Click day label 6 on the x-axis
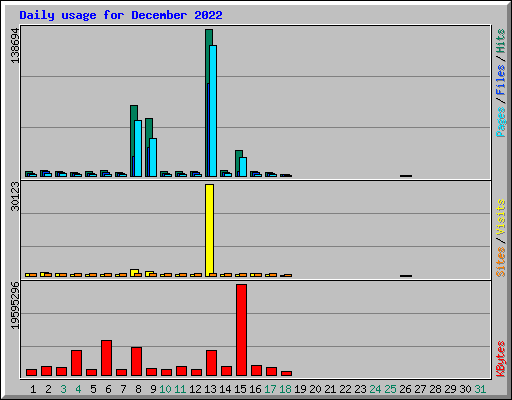This screenshot has height=400, width=512. (x=108, y=389)
